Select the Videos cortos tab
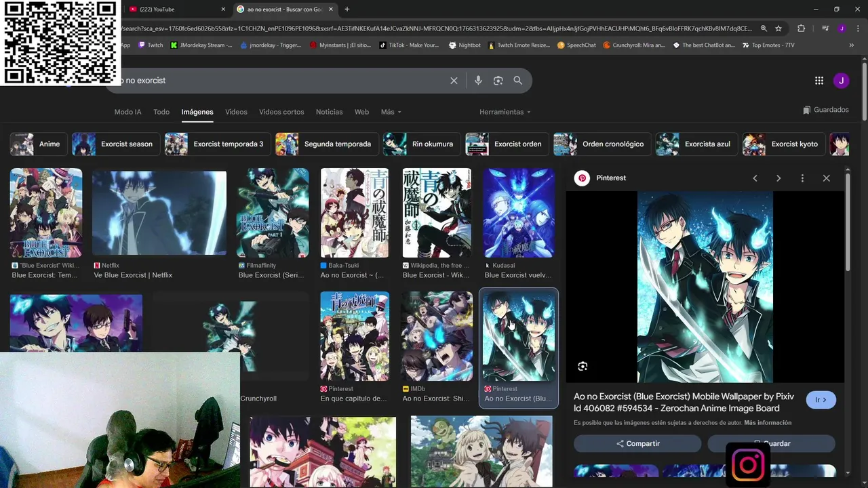Image resolution: width=868 pixels, height=488 pixels. [281, 112]
